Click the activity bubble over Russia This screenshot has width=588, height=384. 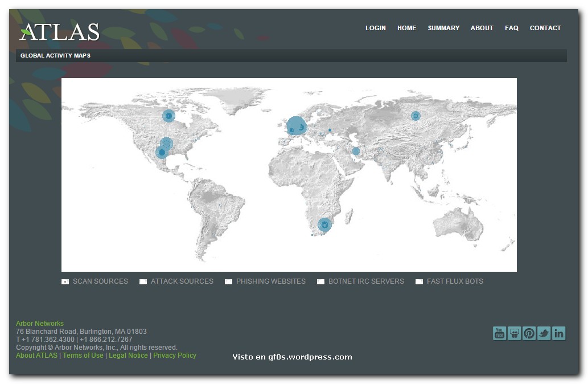[416, 116]
